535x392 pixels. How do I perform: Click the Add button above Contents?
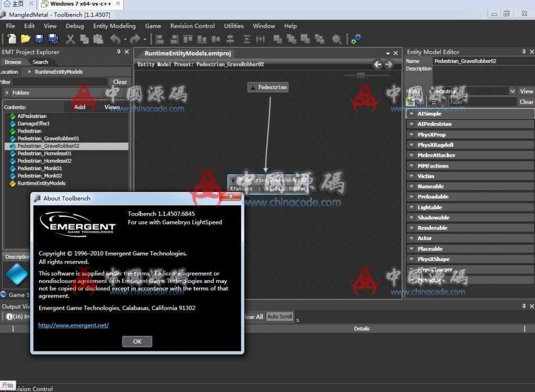80,107
